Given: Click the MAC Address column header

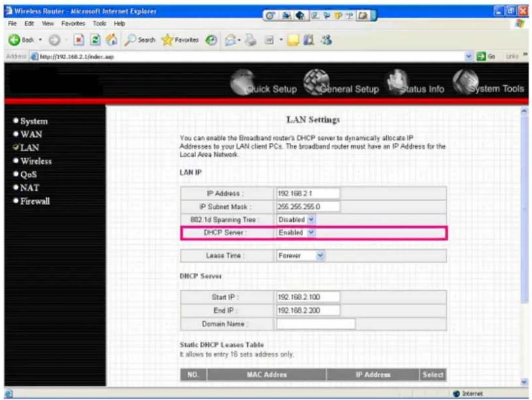Looking at the screenshot, I should click(x=266, y=375).
